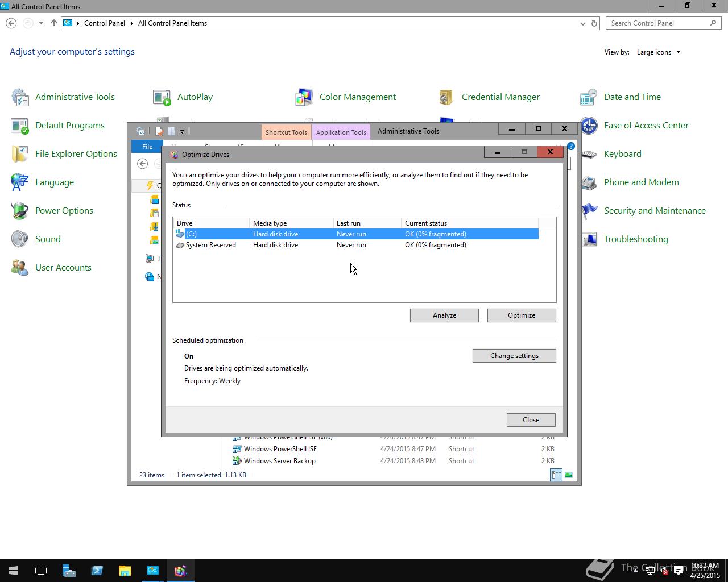The image size is (728, 582).
Task: Open the Date and Time item
Action: pos(621,97)
